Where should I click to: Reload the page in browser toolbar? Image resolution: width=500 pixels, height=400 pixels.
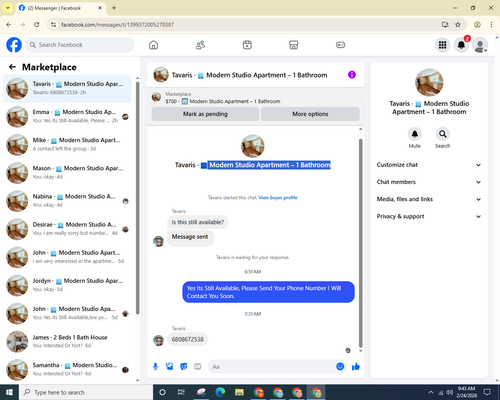(37, 25)
